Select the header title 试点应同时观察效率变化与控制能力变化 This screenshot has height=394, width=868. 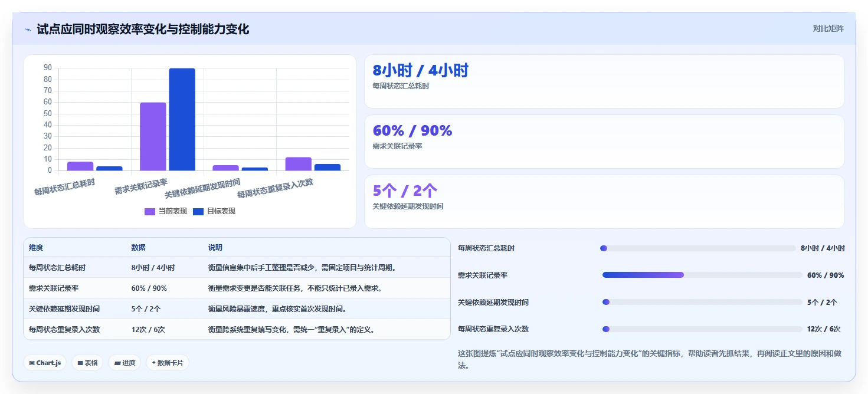pyautogui.click(x=143, y=29)
